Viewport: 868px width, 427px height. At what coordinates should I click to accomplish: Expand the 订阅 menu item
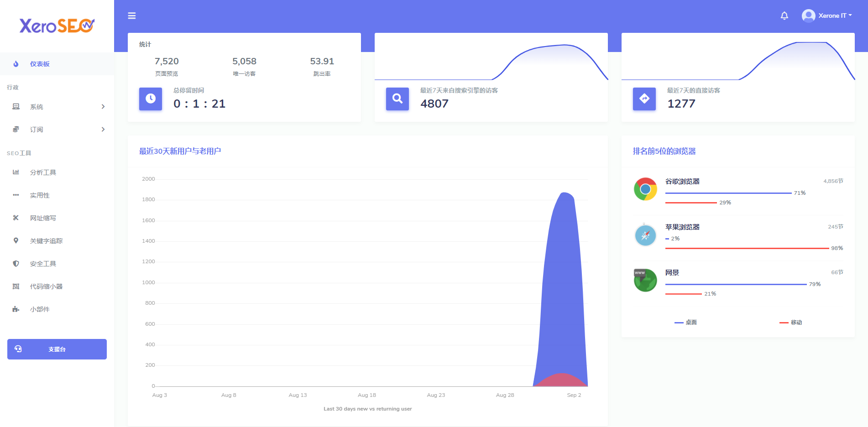tap(37, 129)
